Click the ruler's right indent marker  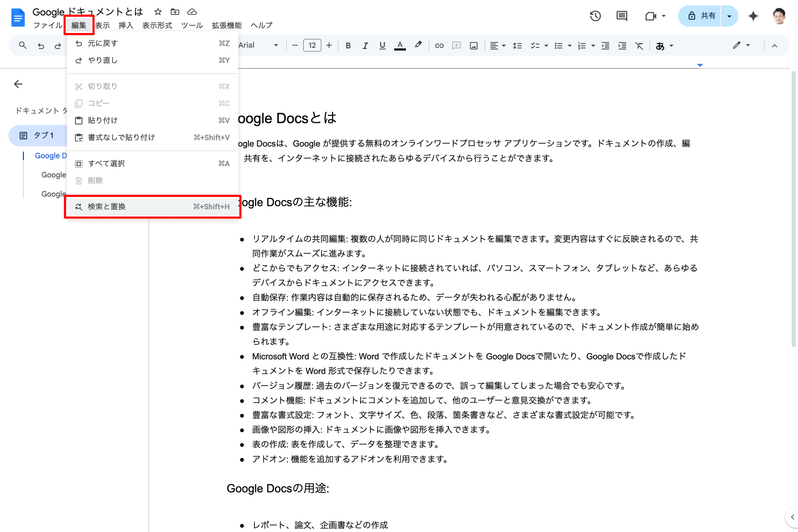click(700, 65)
